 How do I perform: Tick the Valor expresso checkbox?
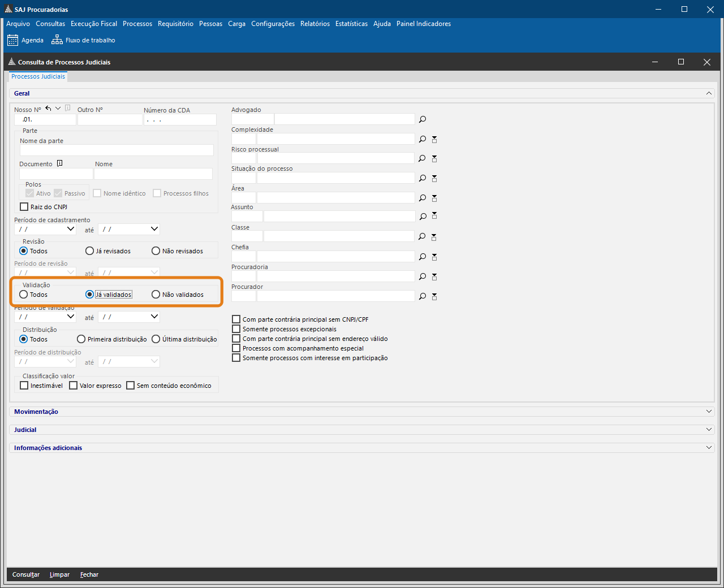74,386
